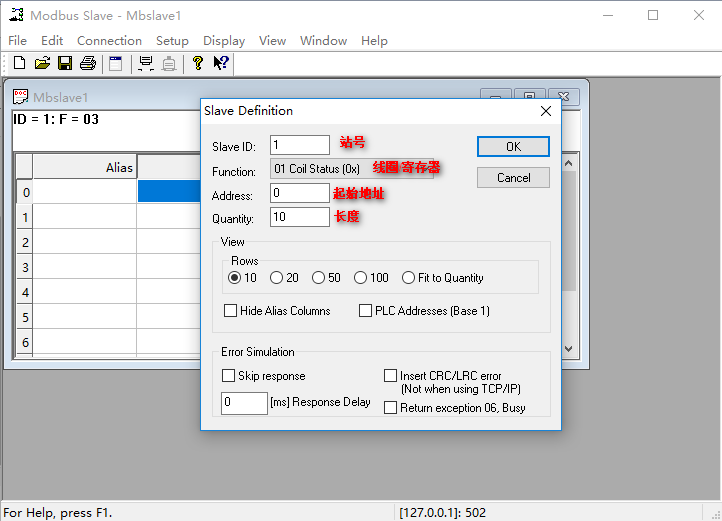
Task: Click the slave definition window icon in toolbar
Action: point(116,63)
